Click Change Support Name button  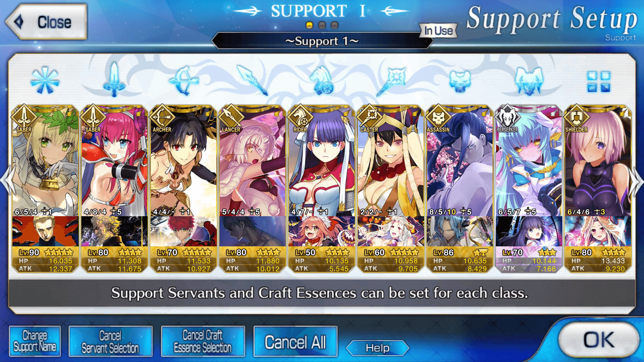35,341
